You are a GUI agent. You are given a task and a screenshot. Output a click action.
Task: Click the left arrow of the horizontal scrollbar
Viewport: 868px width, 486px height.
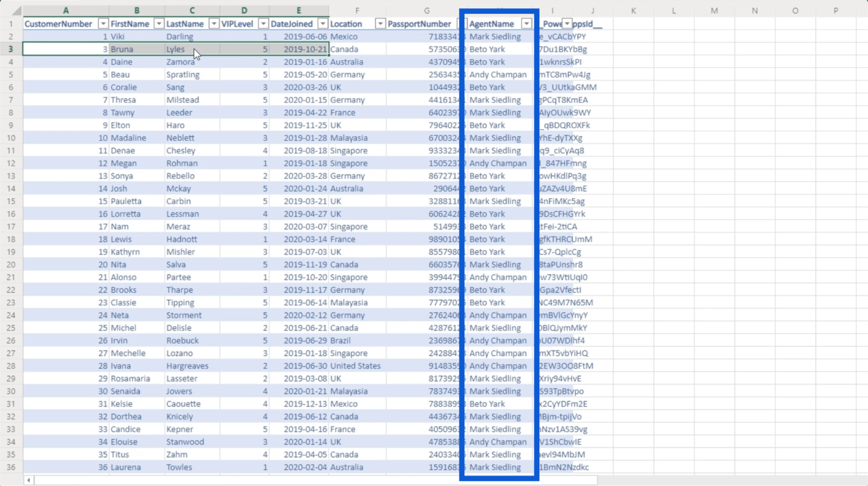pyautogui.click(x=29, y=480)
